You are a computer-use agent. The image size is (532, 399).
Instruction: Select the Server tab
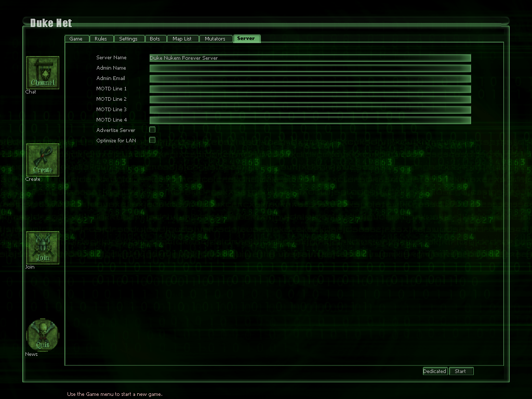pos(247,38)
